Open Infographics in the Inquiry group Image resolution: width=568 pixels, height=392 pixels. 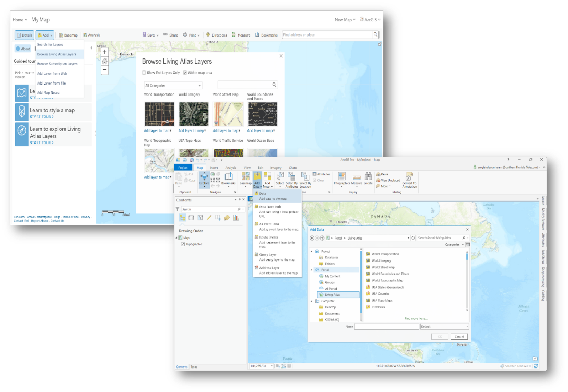point(341,179)
